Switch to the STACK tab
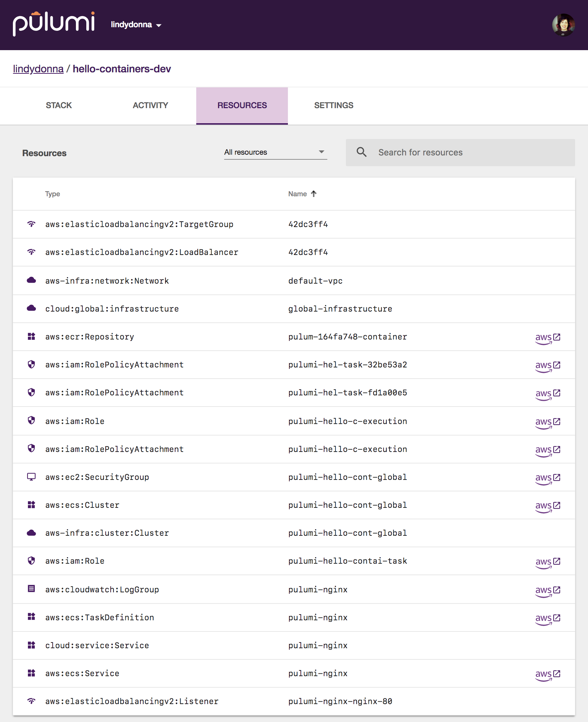The image size is (588, 722). (59, 105)
